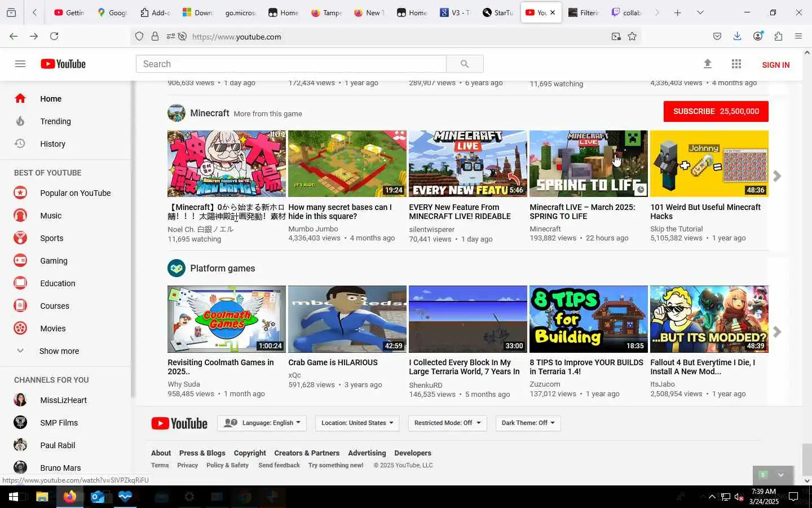Click the 'More from this game' text
The image size is (812, 508).
click(x=268, y=113)
